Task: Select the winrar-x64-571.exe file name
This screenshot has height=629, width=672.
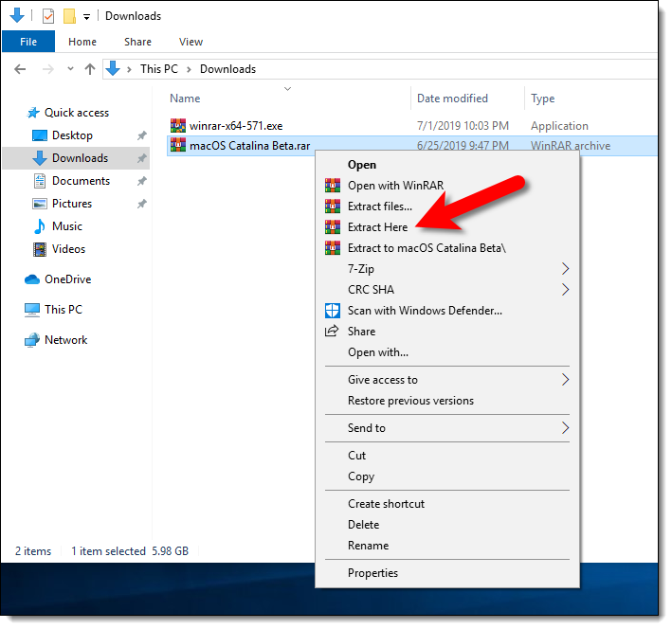Action: pyautogui.click(x=236, y=126)
